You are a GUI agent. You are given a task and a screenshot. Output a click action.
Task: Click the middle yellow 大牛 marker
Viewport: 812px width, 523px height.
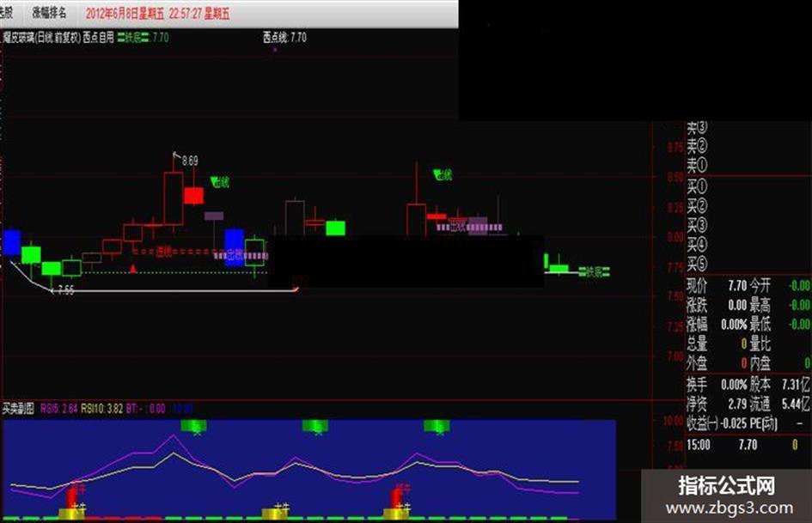click(x=275, y=513)
